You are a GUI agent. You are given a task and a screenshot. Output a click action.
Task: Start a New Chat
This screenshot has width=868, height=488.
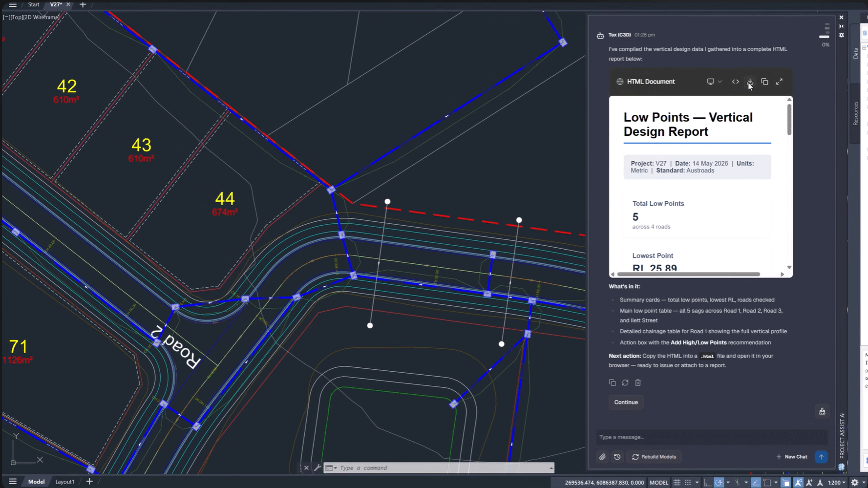click(x=792, y=457)
